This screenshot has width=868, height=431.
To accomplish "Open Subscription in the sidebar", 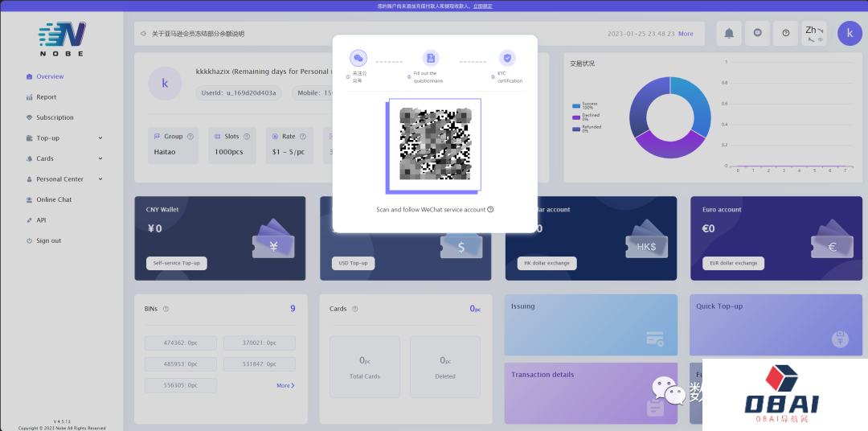I will point(55,117).
